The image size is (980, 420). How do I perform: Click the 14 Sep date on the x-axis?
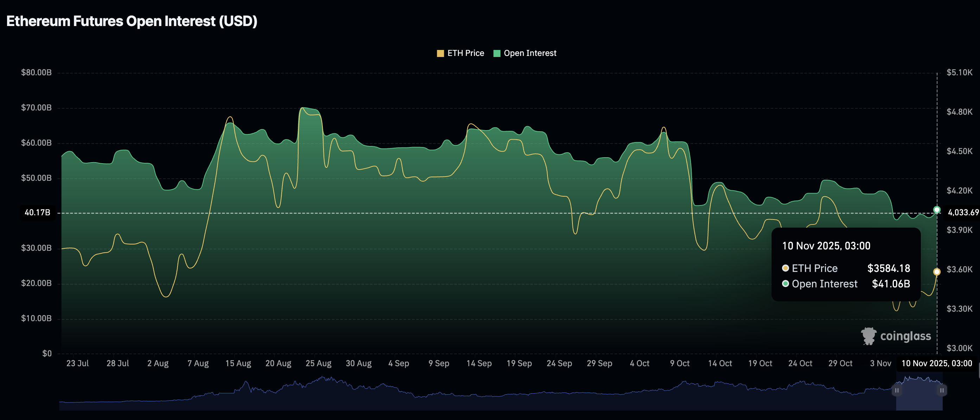(x=479, y=363)
